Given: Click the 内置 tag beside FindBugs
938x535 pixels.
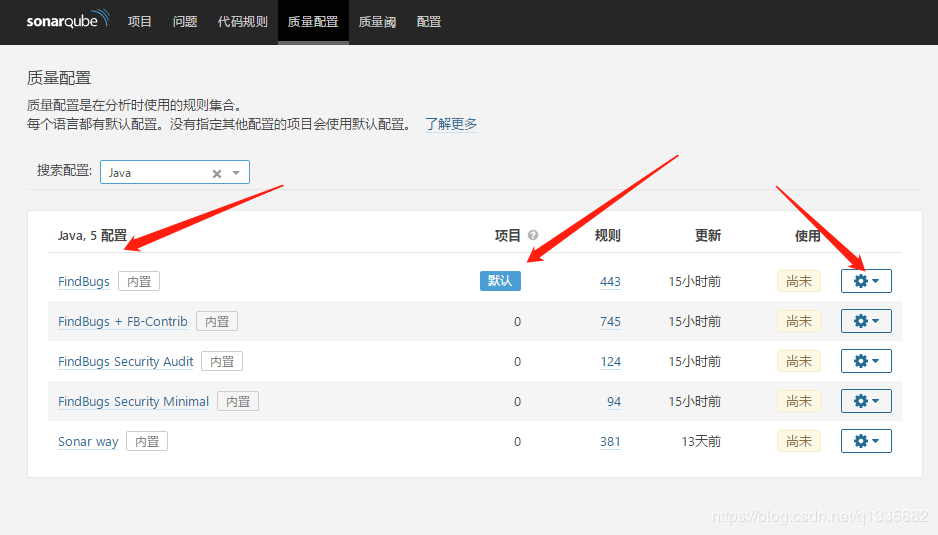Looking at the screenshot, I should (x=139, y=281).
